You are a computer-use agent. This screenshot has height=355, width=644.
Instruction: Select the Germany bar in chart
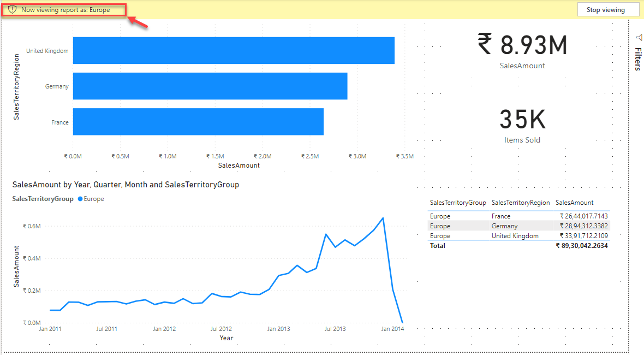coord(210,86)
